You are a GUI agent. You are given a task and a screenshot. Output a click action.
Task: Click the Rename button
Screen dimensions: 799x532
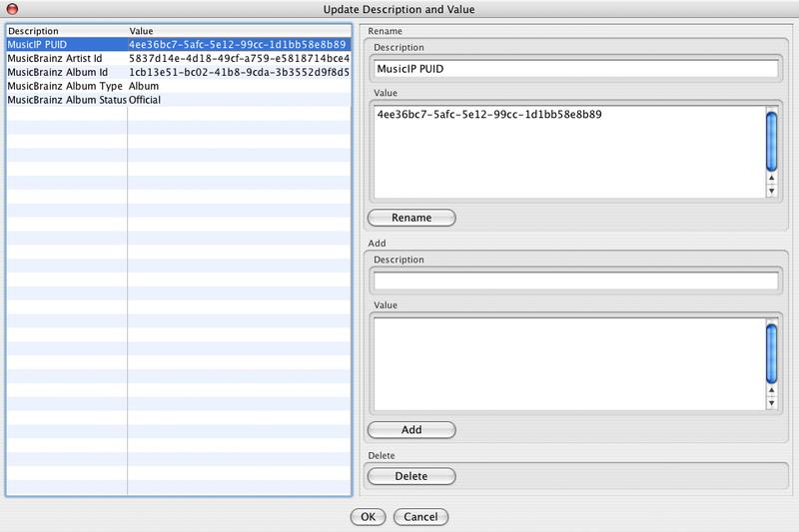click(411, 218)
